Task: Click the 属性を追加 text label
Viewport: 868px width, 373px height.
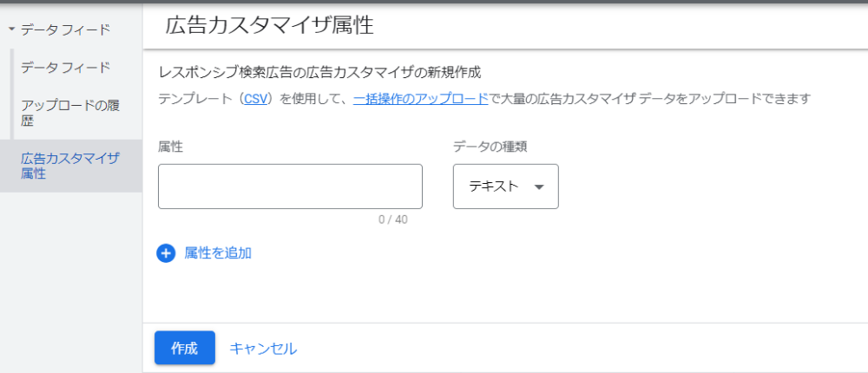Action: 218,253
